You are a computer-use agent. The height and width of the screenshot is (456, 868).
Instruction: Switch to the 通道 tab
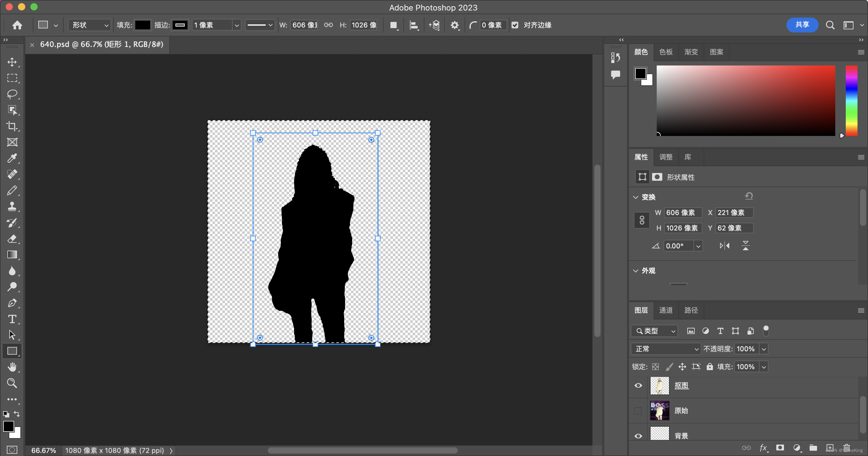(665, 310)
